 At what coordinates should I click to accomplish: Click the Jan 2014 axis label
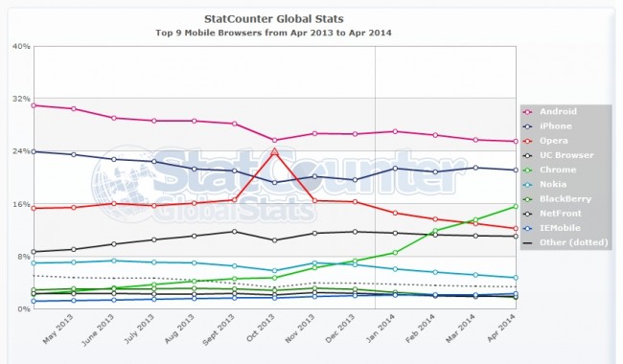[x=381, y=329]
